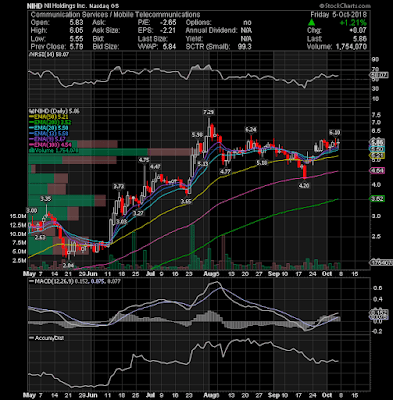Click the magenta EMA(100) legend entry
This screenshot has height=400, width=393.
click(50, 145)
